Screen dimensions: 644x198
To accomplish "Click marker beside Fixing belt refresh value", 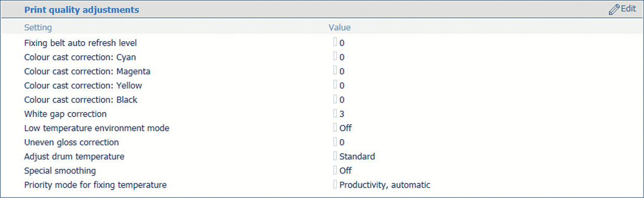I will pos(335,42).
